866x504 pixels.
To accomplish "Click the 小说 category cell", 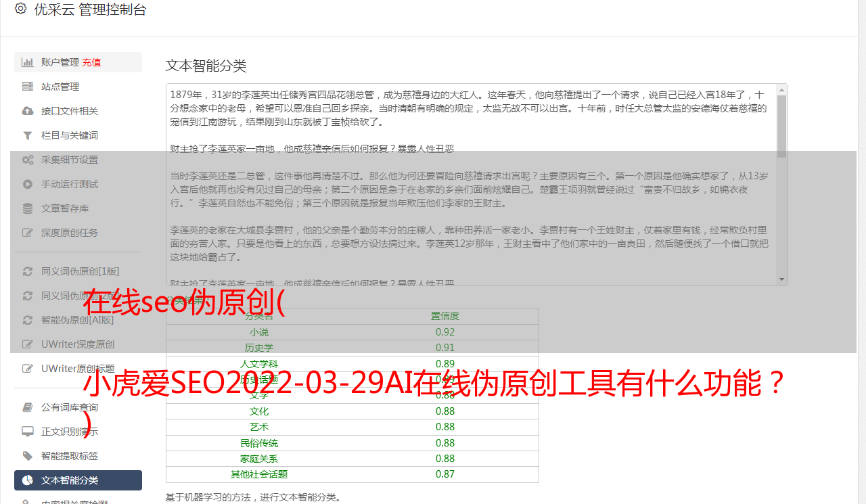I will click(x=259, y=332).
